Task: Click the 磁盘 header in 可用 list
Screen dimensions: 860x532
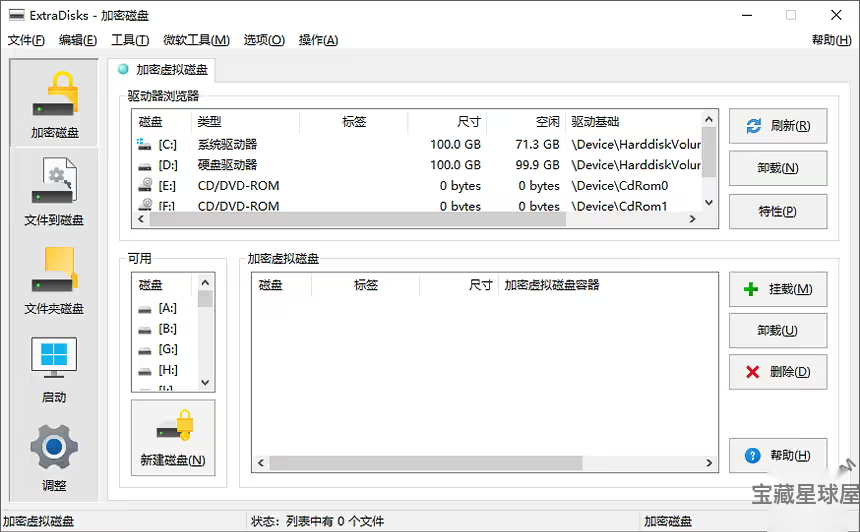Action: (162, 285)
